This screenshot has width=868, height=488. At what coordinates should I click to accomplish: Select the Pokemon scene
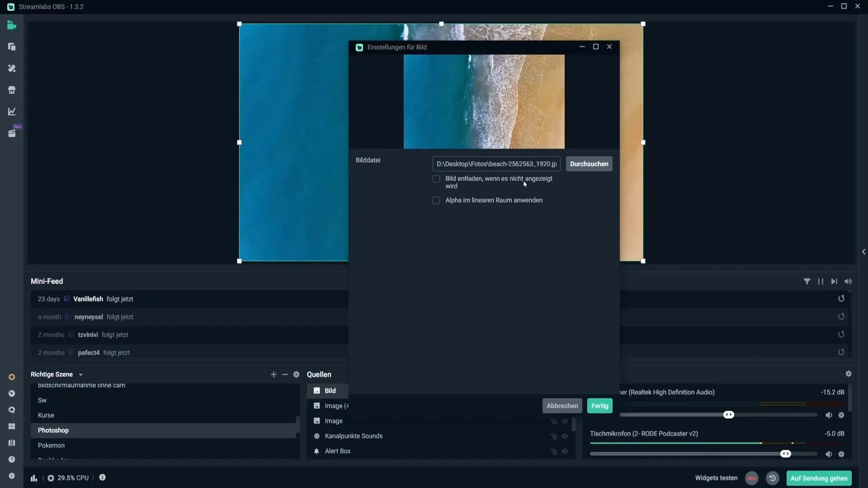[163, 446]
